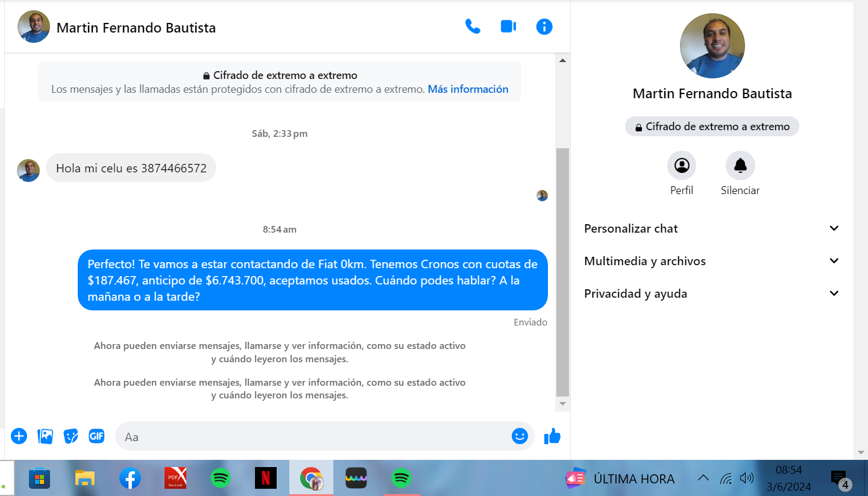Open the GIF picker
Viewport: 868px width, 496px height.
coord(97,436)
